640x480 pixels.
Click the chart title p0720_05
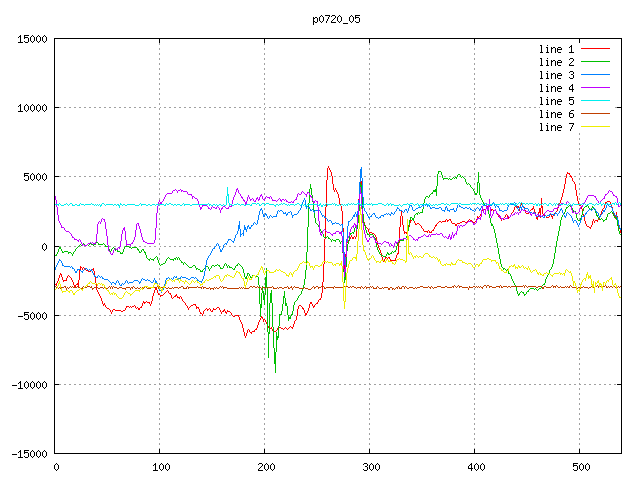click(x=336, y=19)
